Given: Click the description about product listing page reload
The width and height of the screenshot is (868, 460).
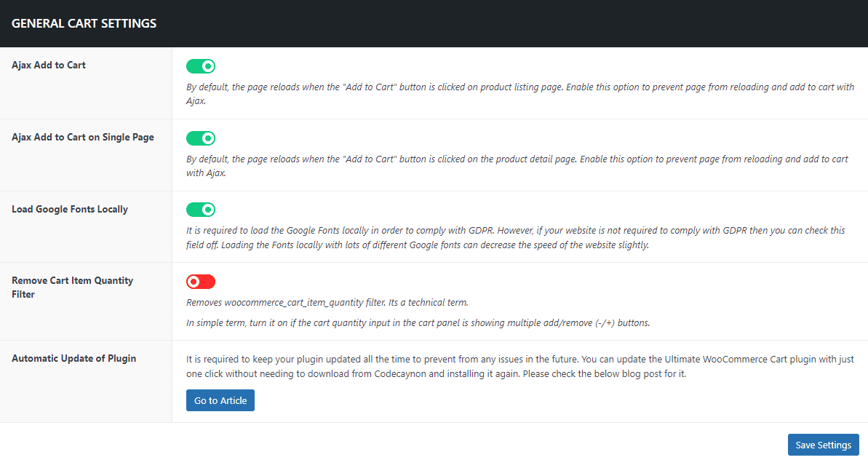Looking at the screenshot, I should (519, 94).
